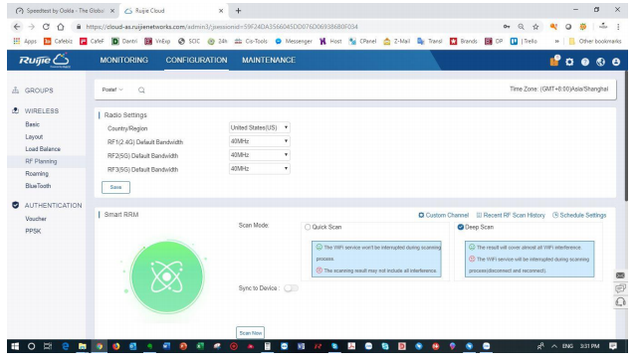The image size is (638, 364).
Task: Open Roaming in the Wireless sidebar
Action: 37,174
